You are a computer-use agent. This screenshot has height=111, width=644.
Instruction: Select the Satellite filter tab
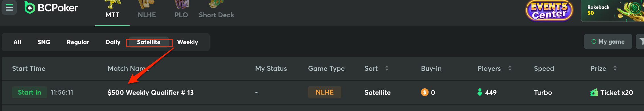pyautogui.click(x=149, y=42)
